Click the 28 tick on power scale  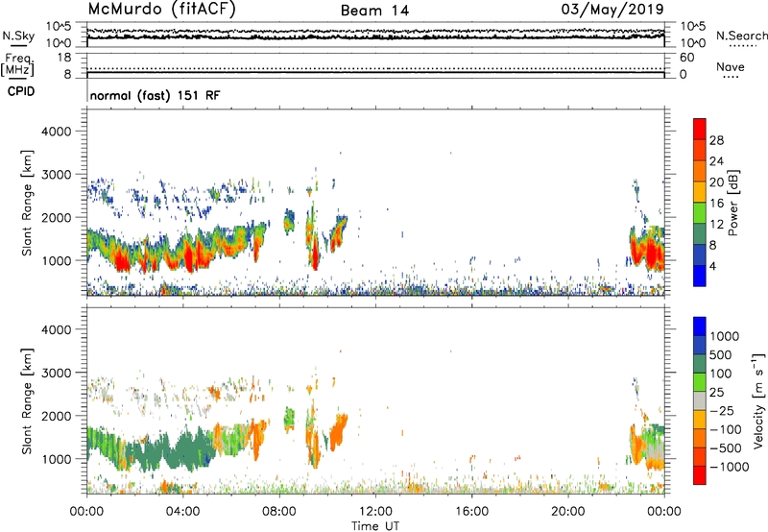716,140
